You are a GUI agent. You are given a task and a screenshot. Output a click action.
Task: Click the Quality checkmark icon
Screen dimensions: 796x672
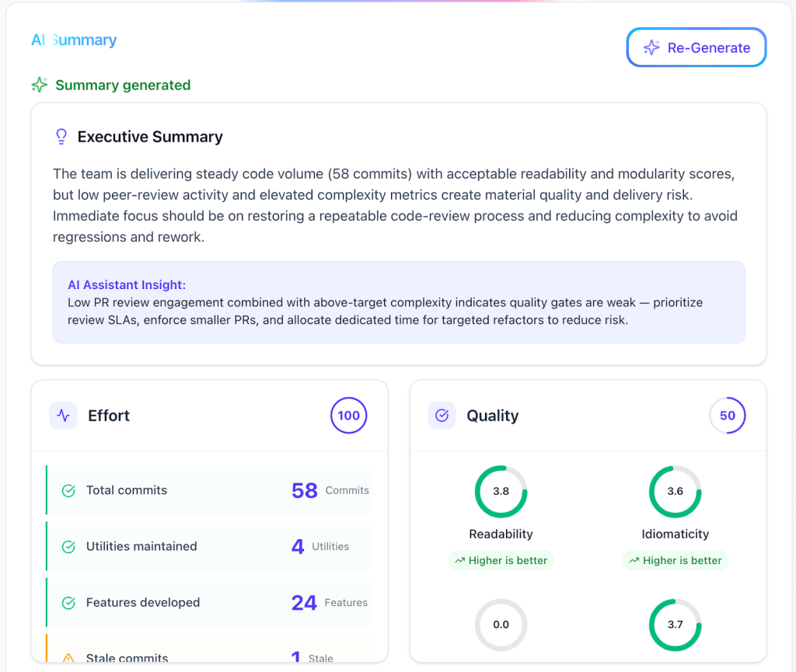pyautogui.click(x=442, y=416)
